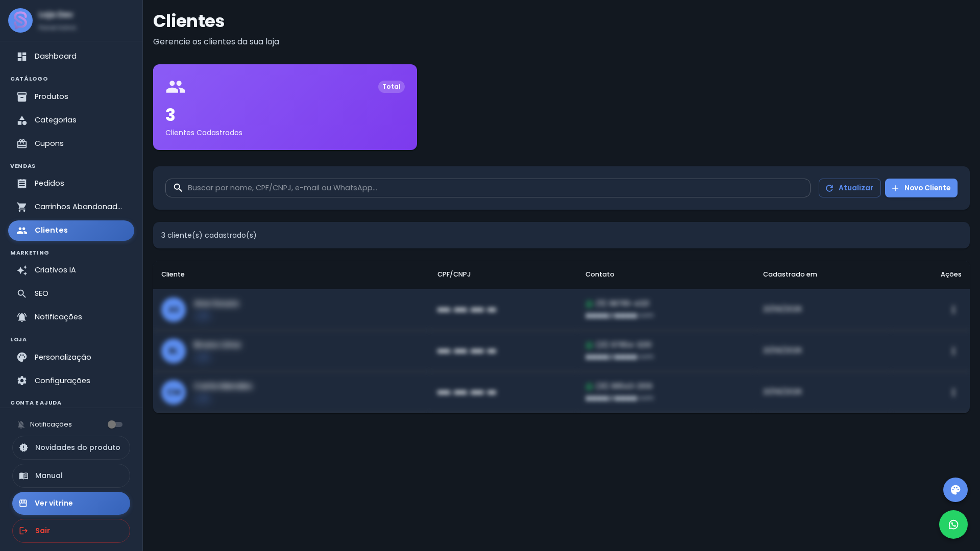Toggle the Notificações switch in sidebar footer
This screenshot has width=980, height=551.
pos(115,424)
